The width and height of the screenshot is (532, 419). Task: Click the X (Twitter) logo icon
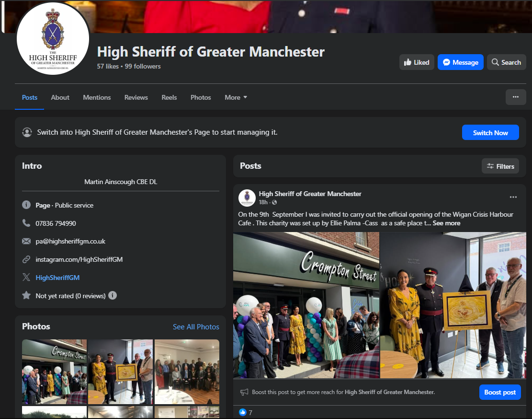[x=26, y=277]
